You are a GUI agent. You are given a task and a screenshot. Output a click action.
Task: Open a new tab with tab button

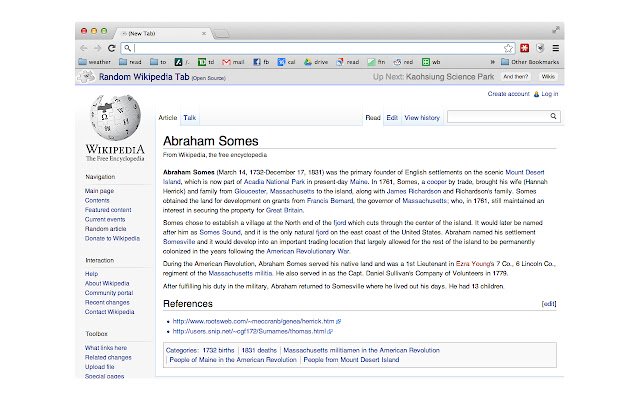point(221,34)
